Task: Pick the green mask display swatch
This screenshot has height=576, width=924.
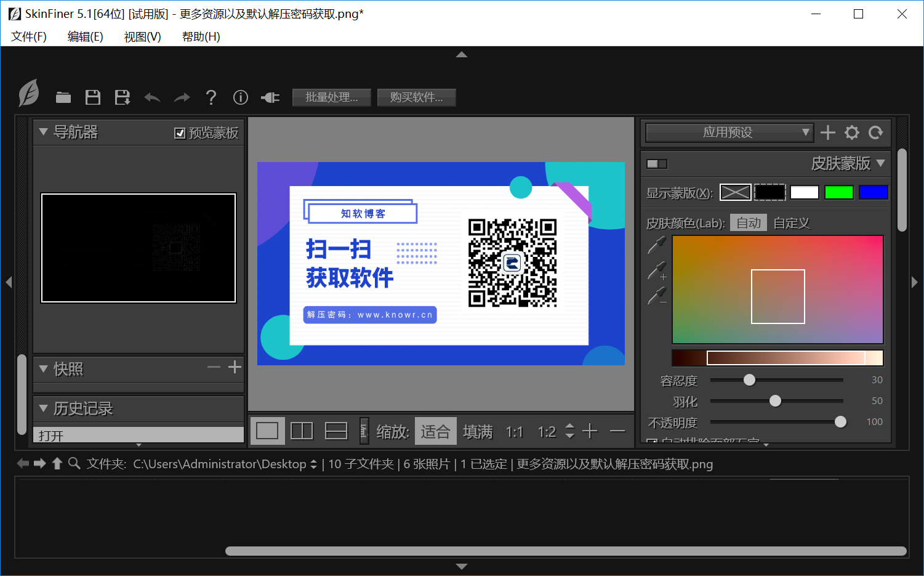Action: click(x=839, y=192)
